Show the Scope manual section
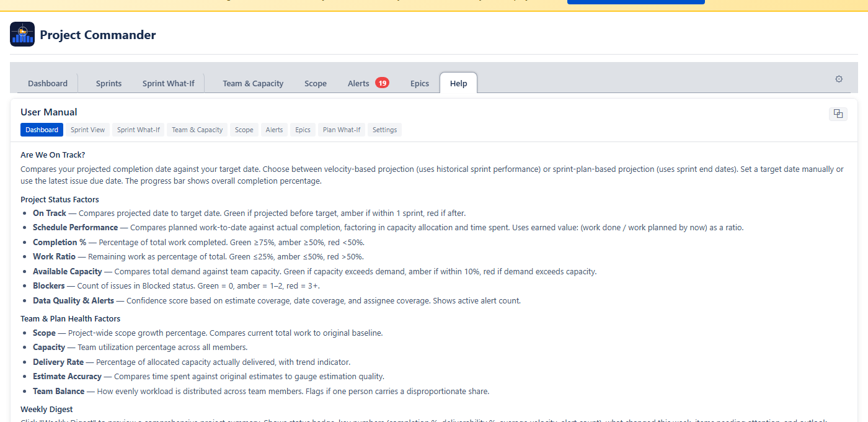This screenshot has width=868, height=422. (244, 130)
